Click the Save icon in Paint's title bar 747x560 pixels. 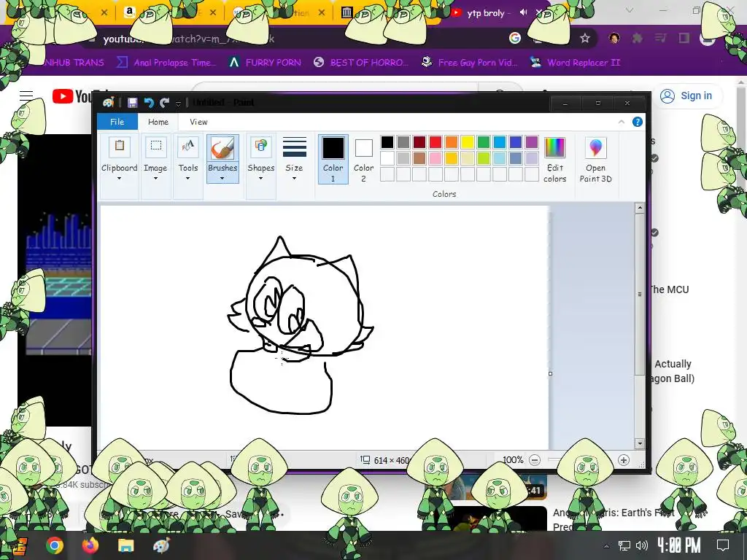point(133,102)
